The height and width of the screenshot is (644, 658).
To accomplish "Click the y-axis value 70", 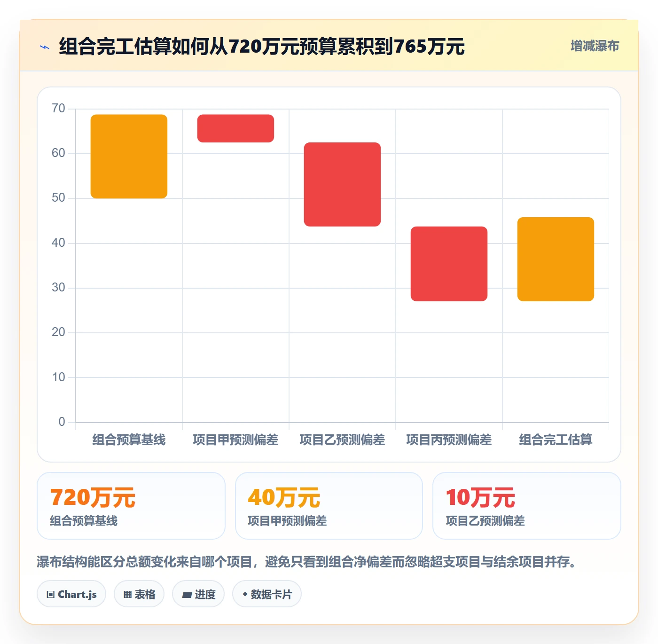I will point(58,109).
